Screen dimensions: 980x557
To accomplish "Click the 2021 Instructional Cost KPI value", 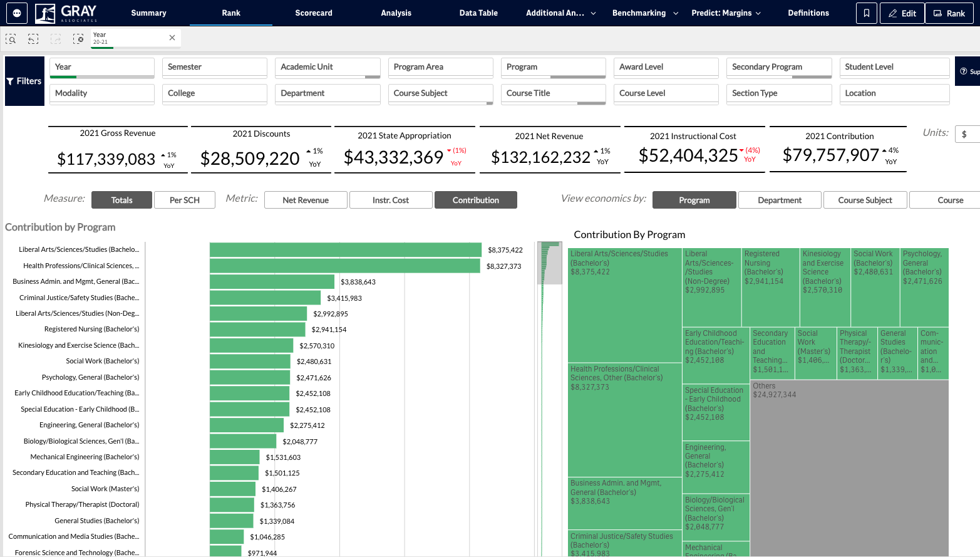I will coord(688,155).
